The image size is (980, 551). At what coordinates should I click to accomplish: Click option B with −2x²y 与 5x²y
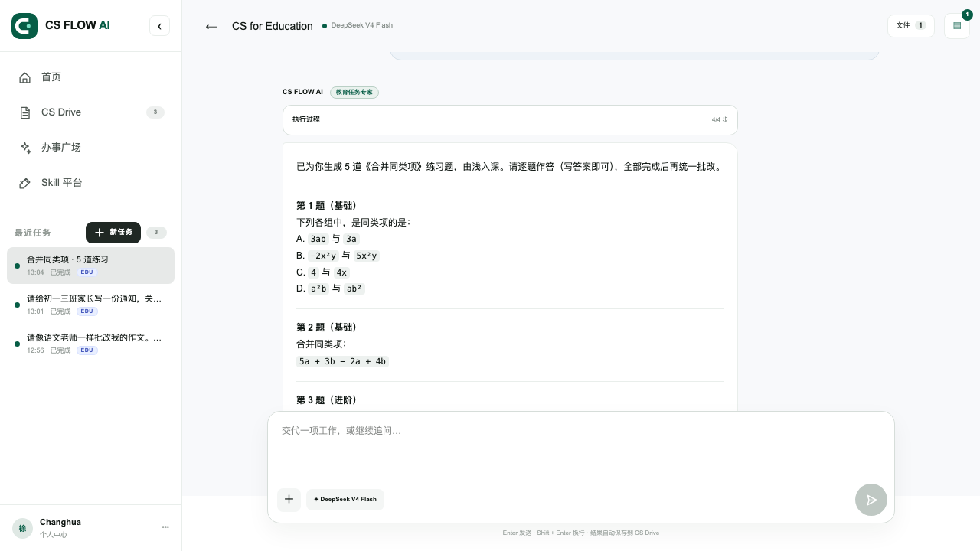pyautogui.click(x=338, y=256)
